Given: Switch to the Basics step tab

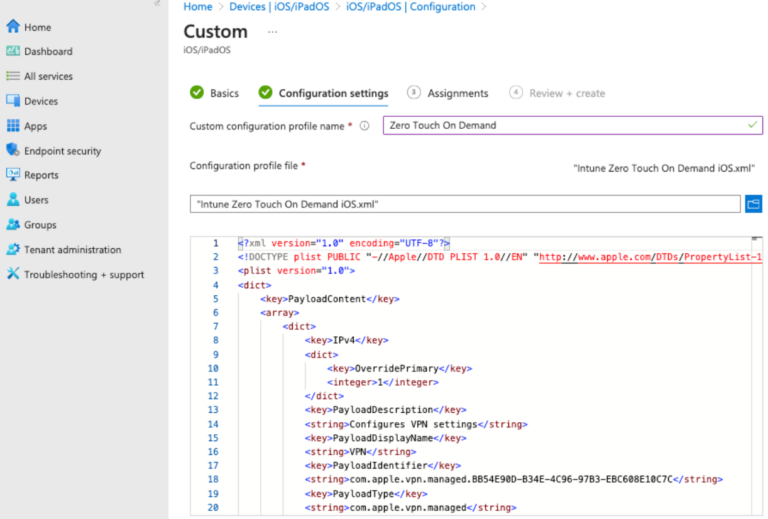Looking at the screenshot, I should click(x=224, y=93).
